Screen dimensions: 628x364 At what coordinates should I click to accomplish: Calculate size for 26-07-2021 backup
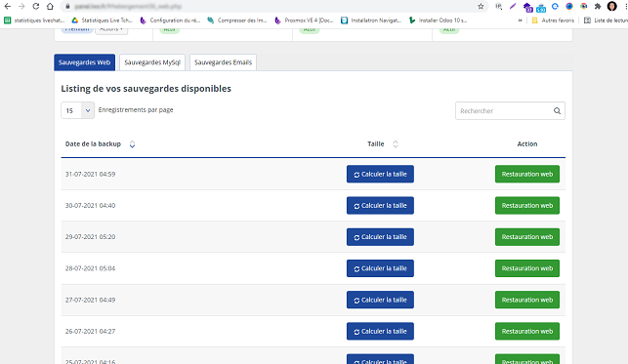pyautogui.click(x=380, y=331)
